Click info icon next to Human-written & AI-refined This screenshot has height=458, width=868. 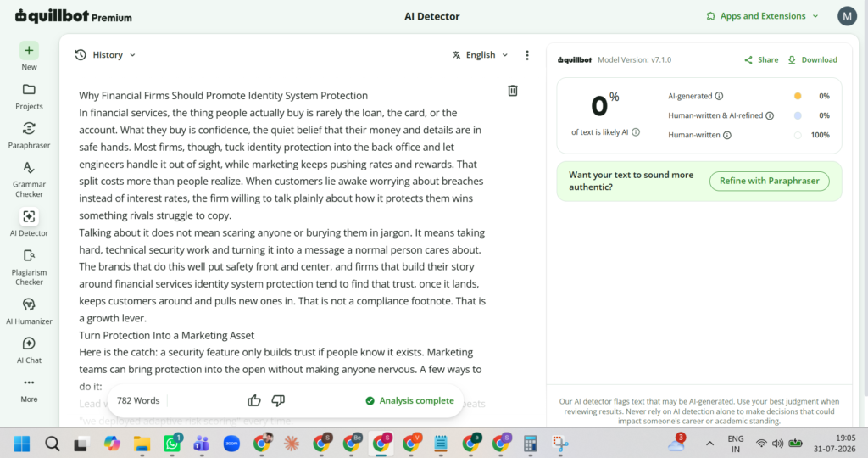(770, 115)
